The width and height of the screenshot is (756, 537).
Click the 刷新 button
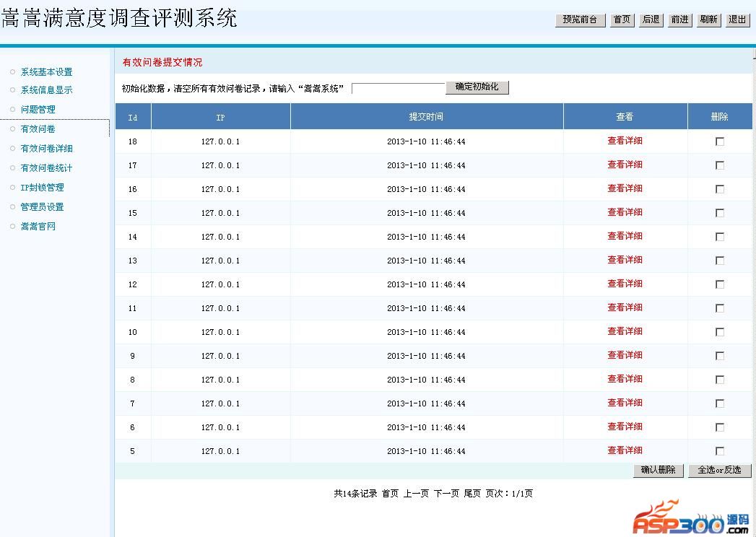709,19
